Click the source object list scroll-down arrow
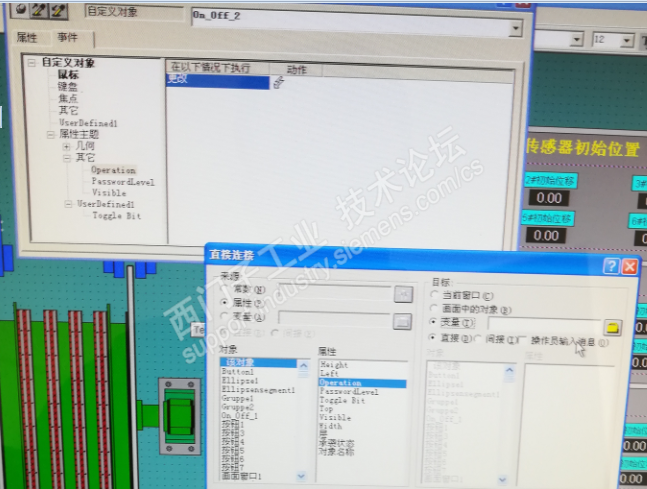 click(302, 476)
